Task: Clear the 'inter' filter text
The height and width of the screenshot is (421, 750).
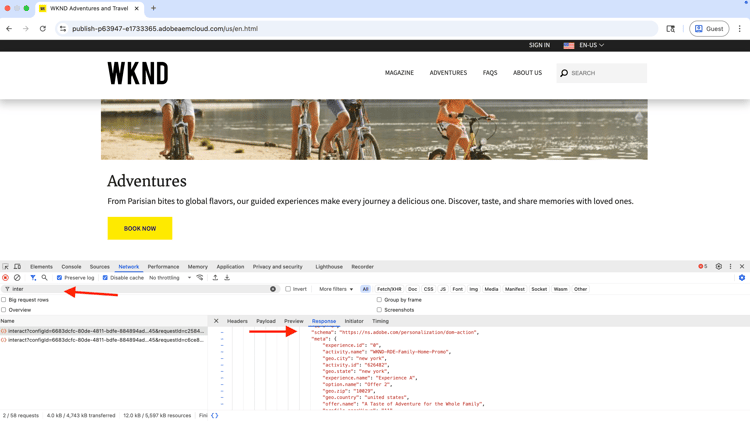Action: click(x=273, y=289)
